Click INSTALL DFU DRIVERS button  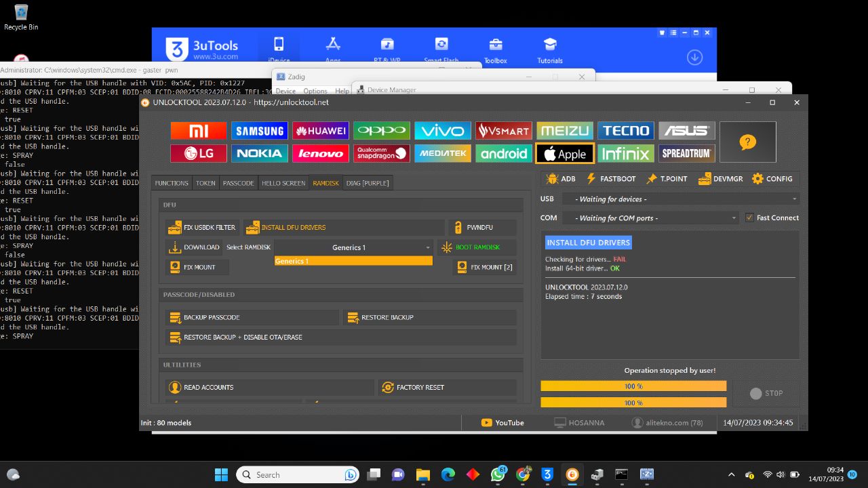coord(344,228)
